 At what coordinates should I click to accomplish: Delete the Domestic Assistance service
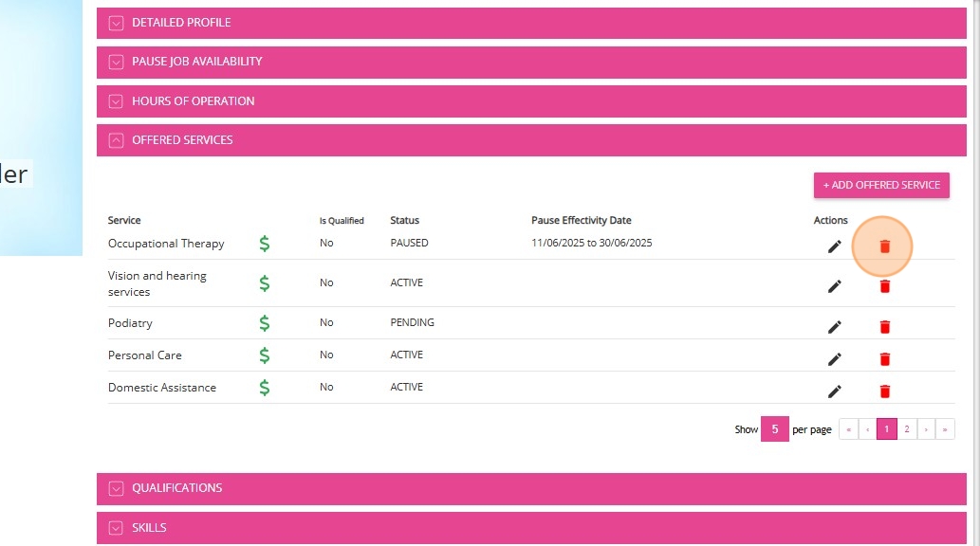tap(884, 391)
